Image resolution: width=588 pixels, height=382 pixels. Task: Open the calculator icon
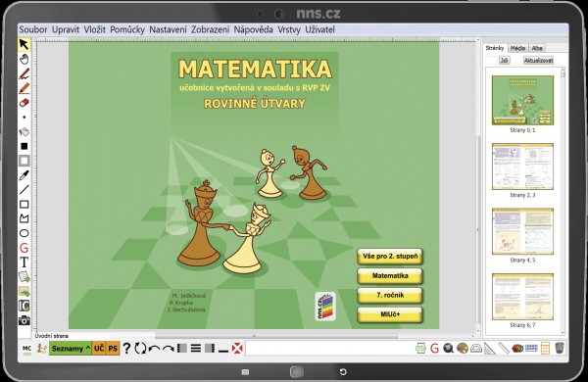545,349
